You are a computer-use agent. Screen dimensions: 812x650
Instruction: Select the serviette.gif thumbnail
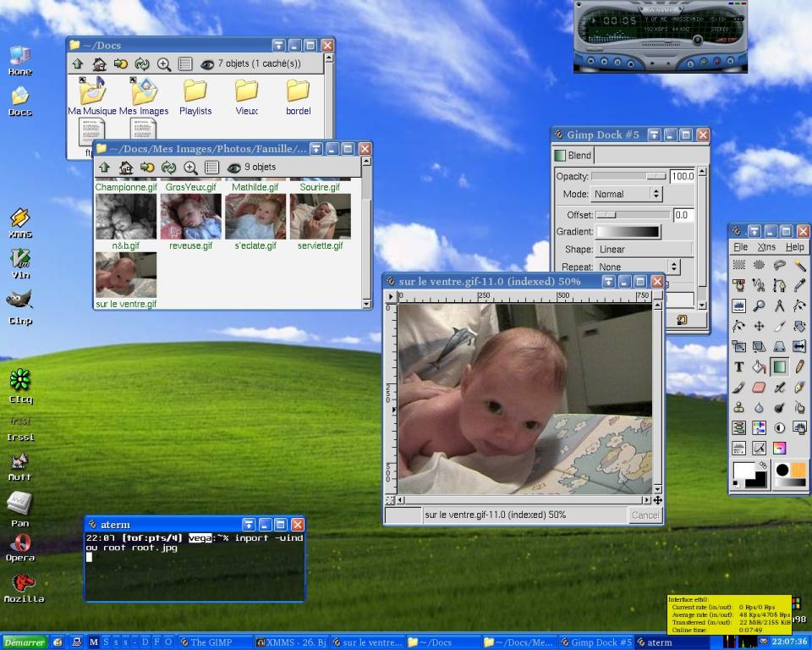click(x=320, y=218)
